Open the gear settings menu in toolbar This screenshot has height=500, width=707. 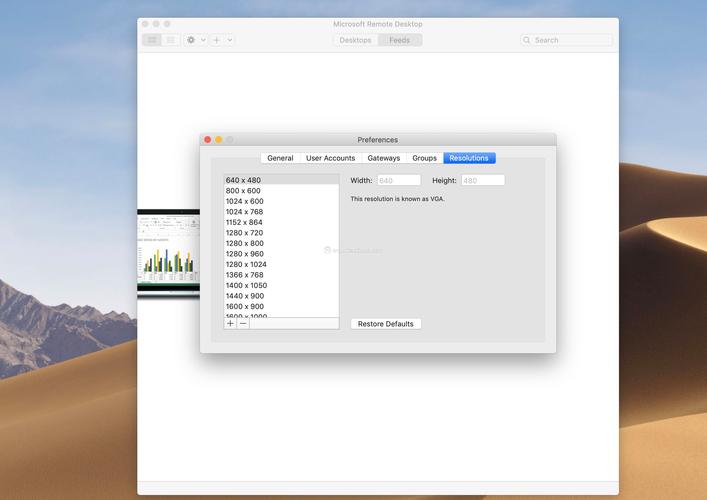tap(191, 40)
